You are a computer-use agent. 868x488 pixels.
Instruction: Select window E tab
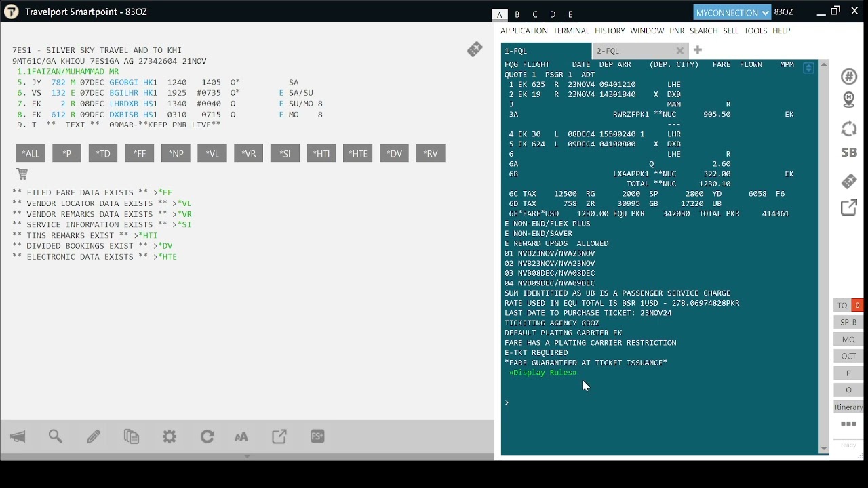coord(570,14)
